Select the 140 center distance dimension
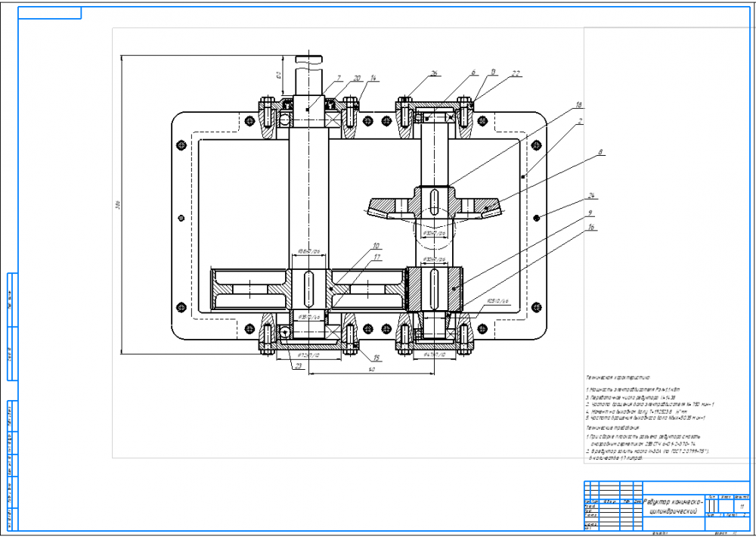This screenshot has width=756, height=537. (371, 370)
